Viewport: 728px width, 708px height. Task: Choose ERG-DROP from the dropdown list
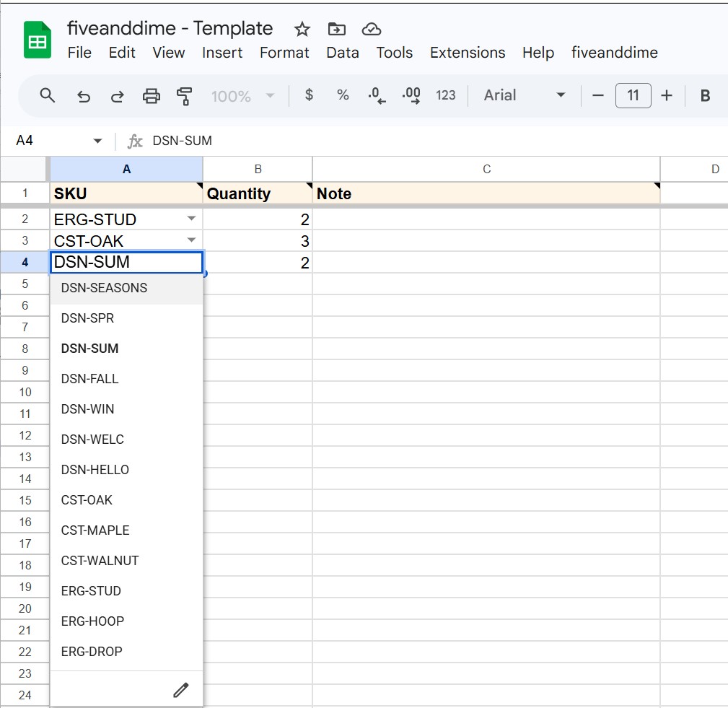126,651
